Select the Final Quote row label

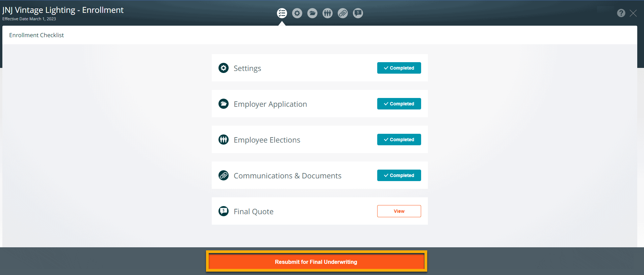coord(254,211)
